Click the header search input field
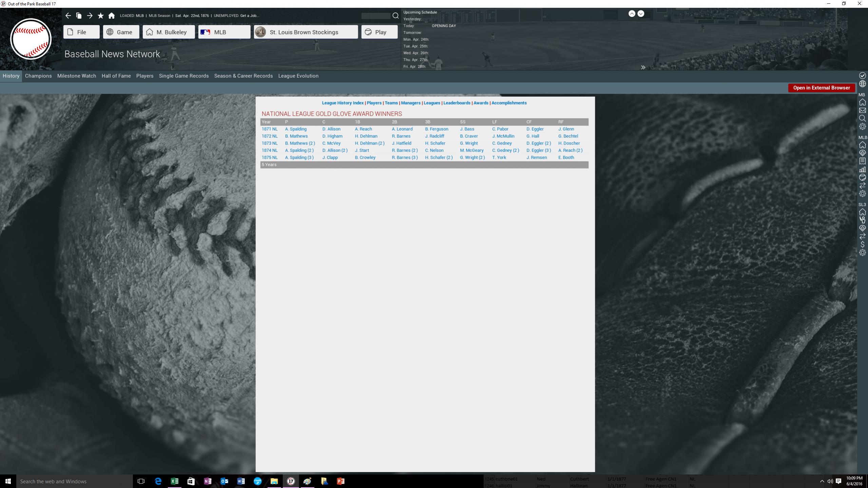This screenshot has height=488, width=868. (375, 16)
